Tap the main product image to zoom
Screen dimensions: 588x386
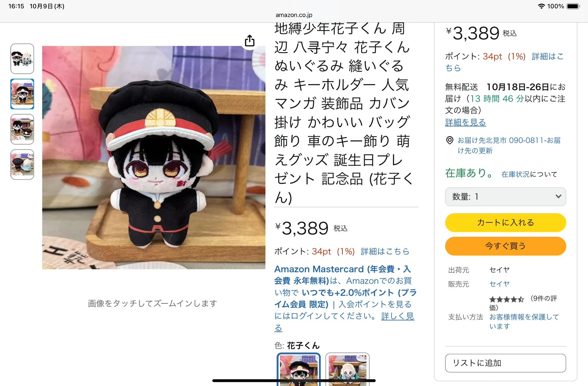tap(154, 158)
